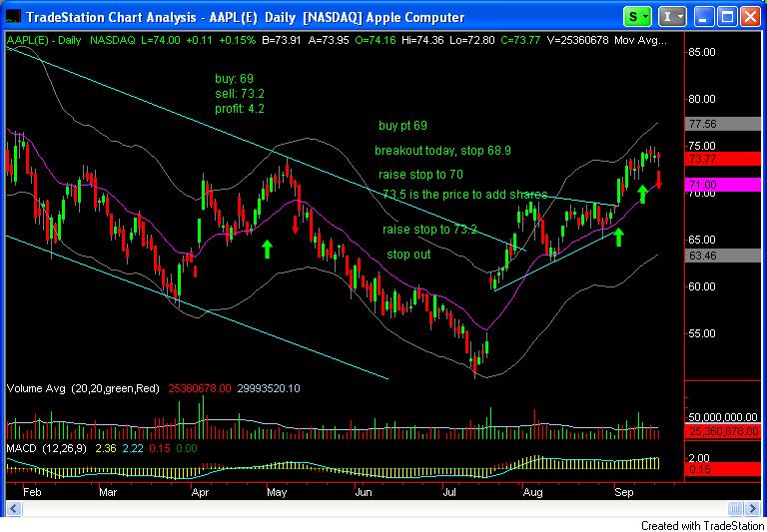Click the red '73.77' current price marker
The image size is (767, 532).
pos(725,159)
